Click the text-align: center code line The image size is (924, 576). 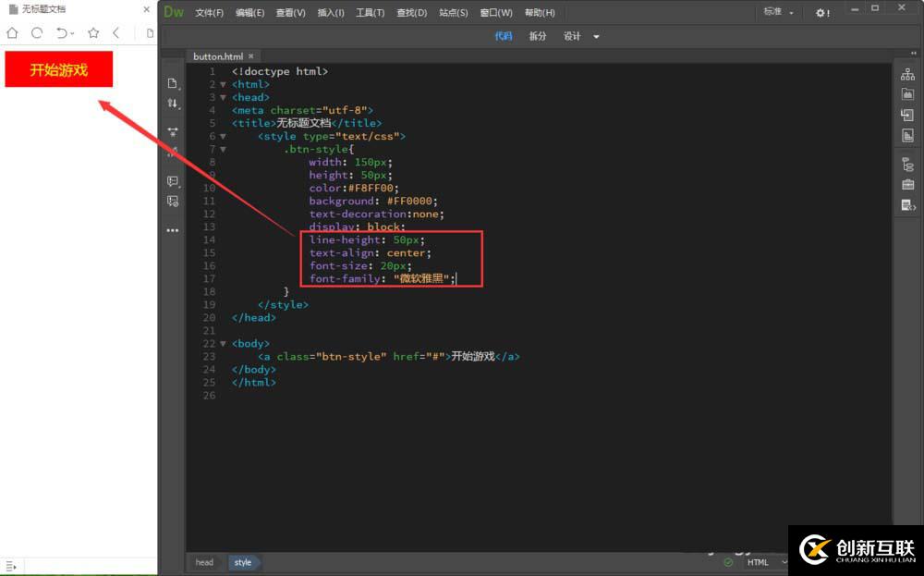[x=371, y=253]
